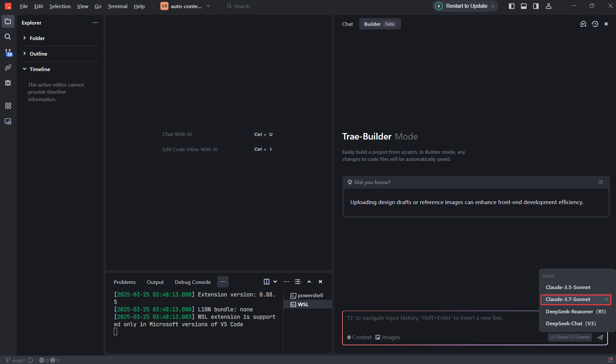Image resolution: width=616 pixels, height=364 pixels.
Task: Select DeepSeek-Reasoner (R1) model
Action: pyautogui.click(x=576, y=311)
